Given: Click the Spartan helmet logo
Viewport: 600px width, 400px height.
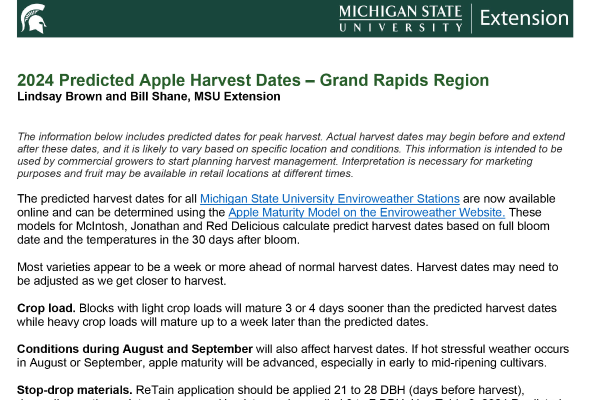Looking at the screenshot, I should point(34,19).
